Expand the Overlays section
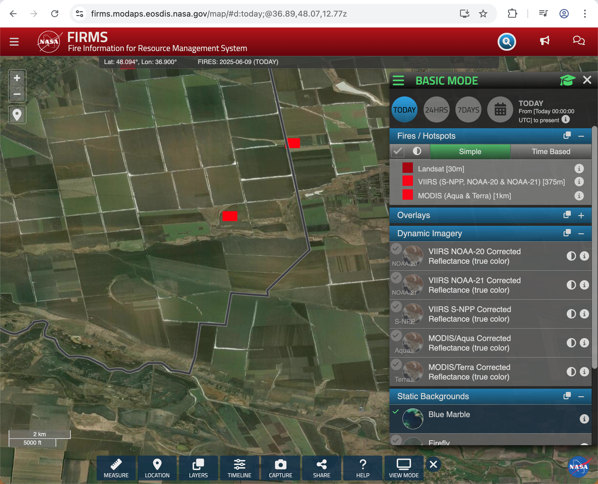The image size is (598, 484). pos(581,215)
